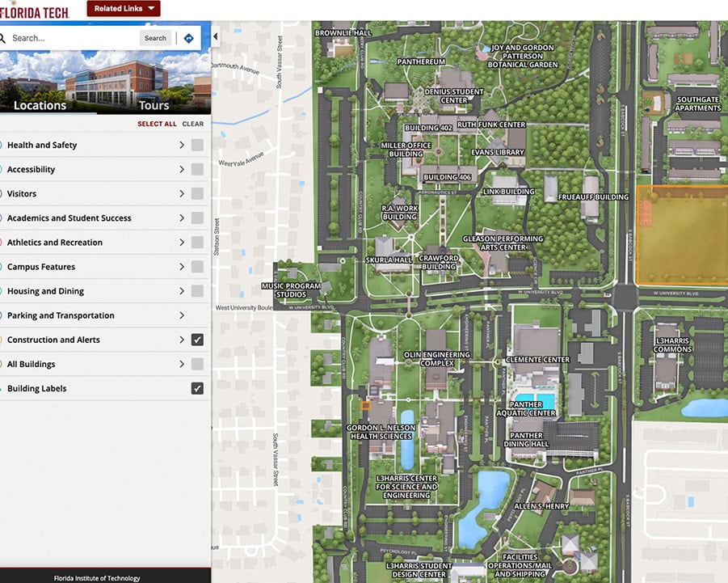Click the Miller Office Building label
The width and height of the screenshot is (728, 583).
[x=406, y=150]
